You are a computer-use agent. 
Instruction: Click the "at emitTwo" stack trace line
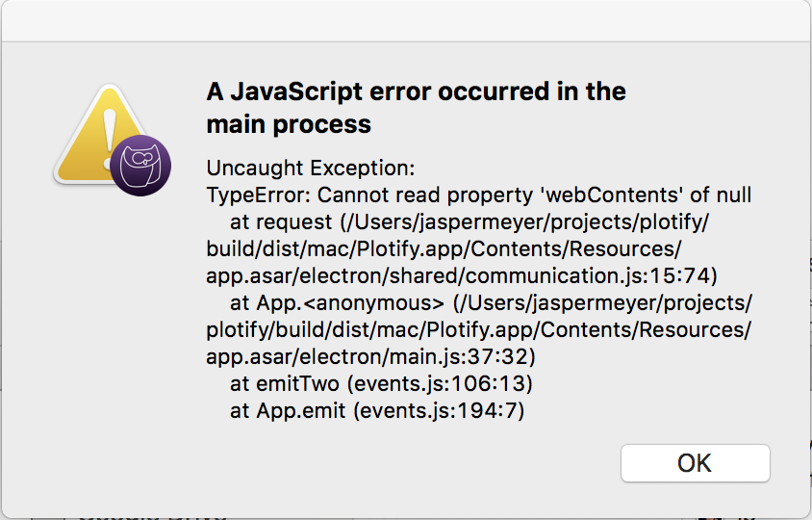pyautogui.click(x=381, y=383)
